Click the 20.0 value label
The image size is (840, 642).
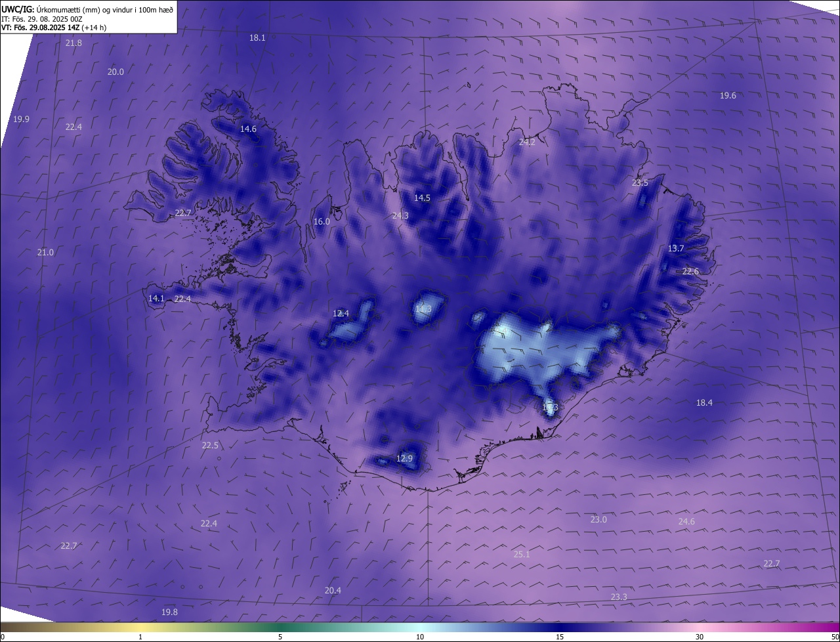click(115, 72)
